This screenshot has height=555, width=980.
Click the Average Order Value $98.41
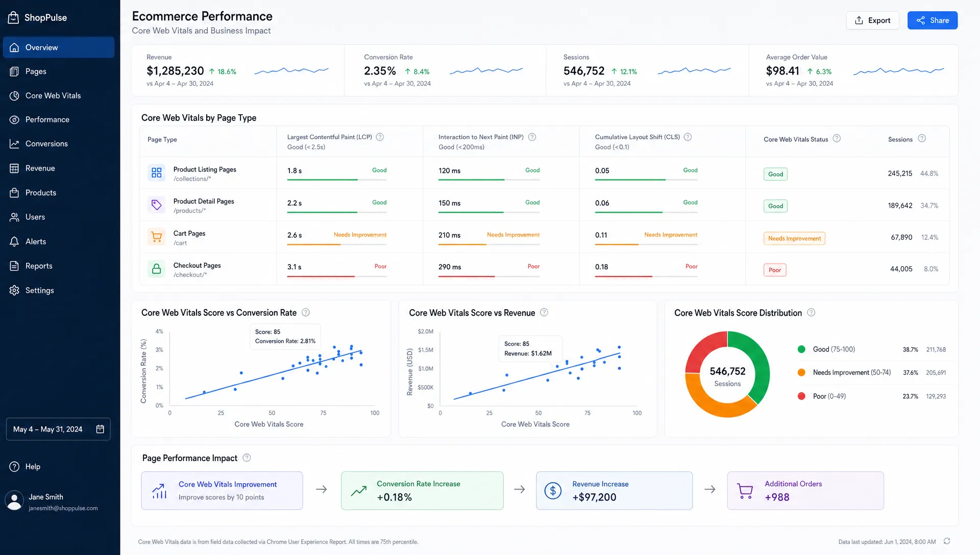tap(782, 71)
